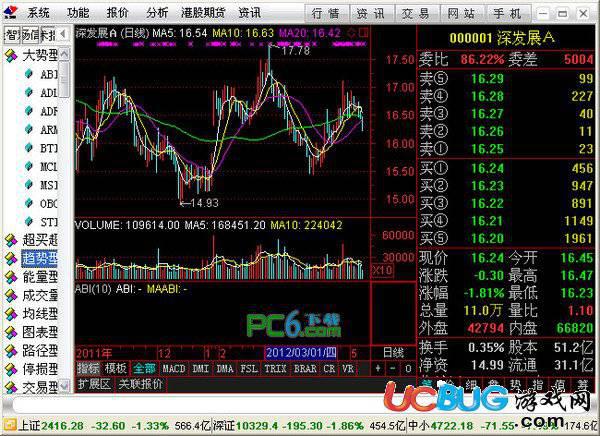Select the BRAR indicator tab

pos(305,369)
